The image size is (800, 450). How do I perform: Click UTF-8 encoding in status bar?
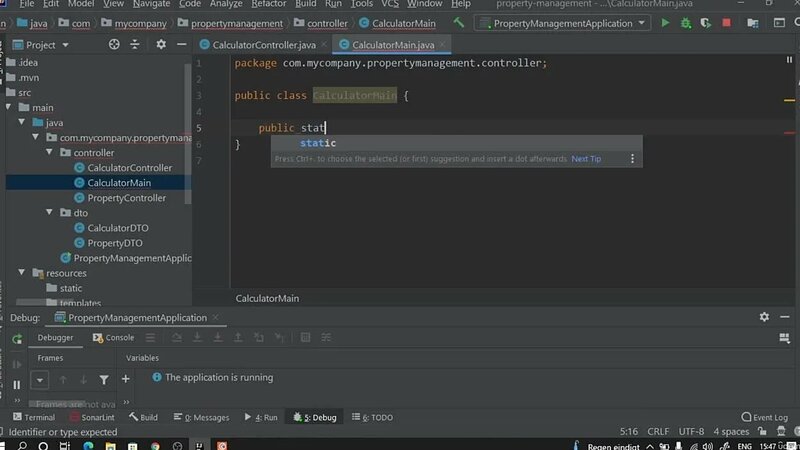pyautogui.click(x=691, y=432)
